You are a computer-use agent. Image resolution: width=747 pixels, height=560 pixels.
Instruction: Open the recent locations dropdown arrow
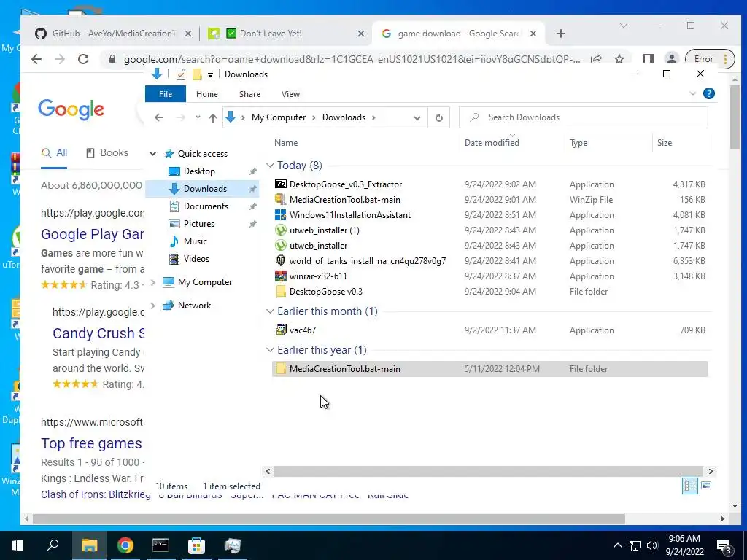(x=198, y=117)
